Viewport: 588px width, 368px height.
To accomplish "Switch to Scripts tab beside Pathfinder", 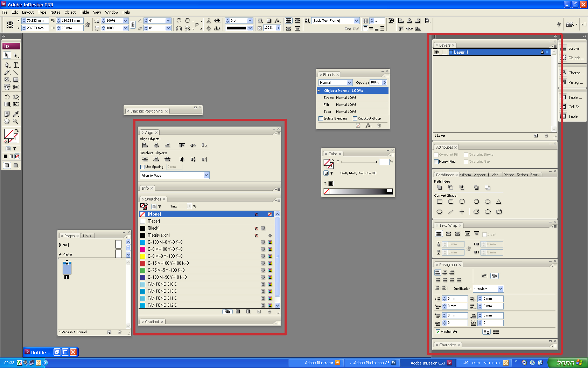I will tap(522, 175).
